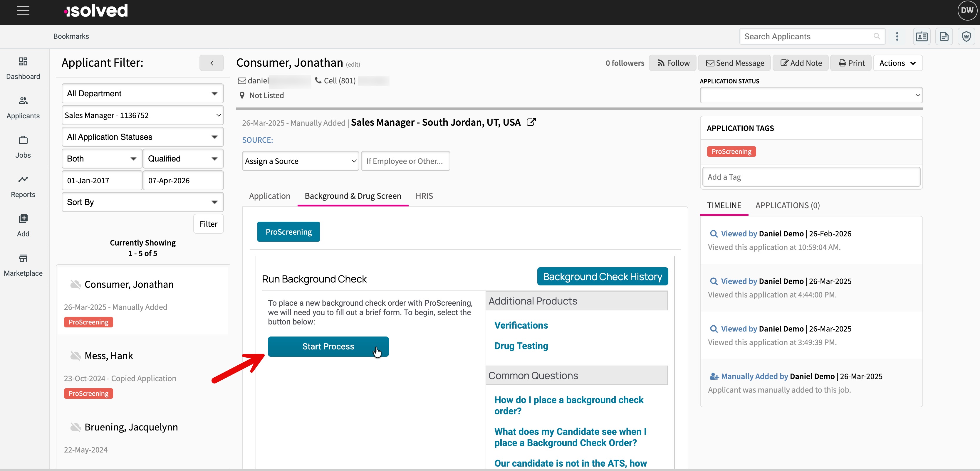The height and width of the screenshot is (471, 980).
Task: Open the vertical three-dot options menu
Action: tap(897, 36)
